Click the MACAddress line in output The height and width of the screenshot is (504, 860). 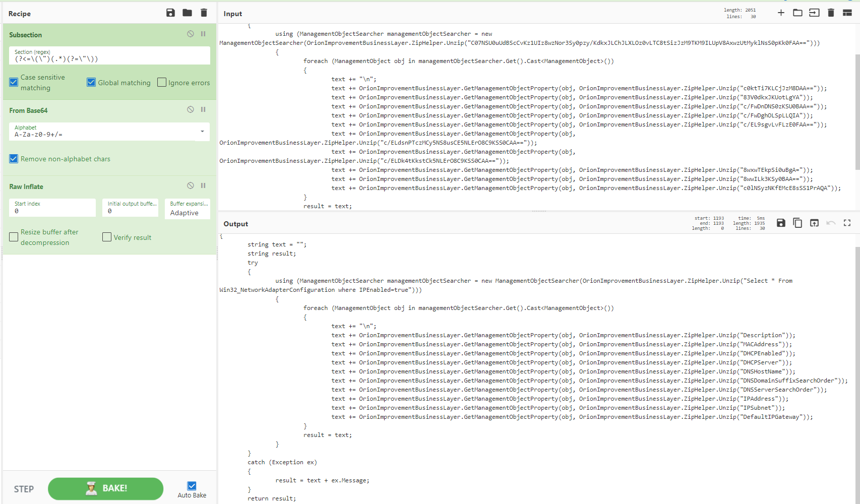point(562,344)
